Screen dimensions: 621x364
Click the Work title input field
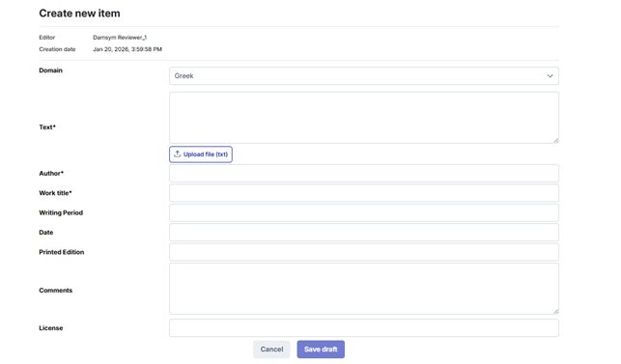pos(364,193)
